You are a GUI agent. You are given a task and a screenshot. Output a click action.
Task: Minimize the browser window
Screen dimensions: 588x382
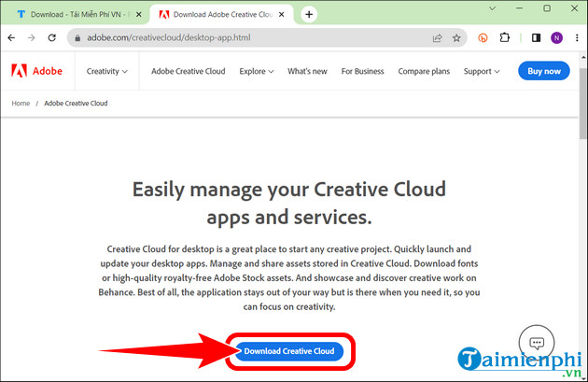(519, 8)
